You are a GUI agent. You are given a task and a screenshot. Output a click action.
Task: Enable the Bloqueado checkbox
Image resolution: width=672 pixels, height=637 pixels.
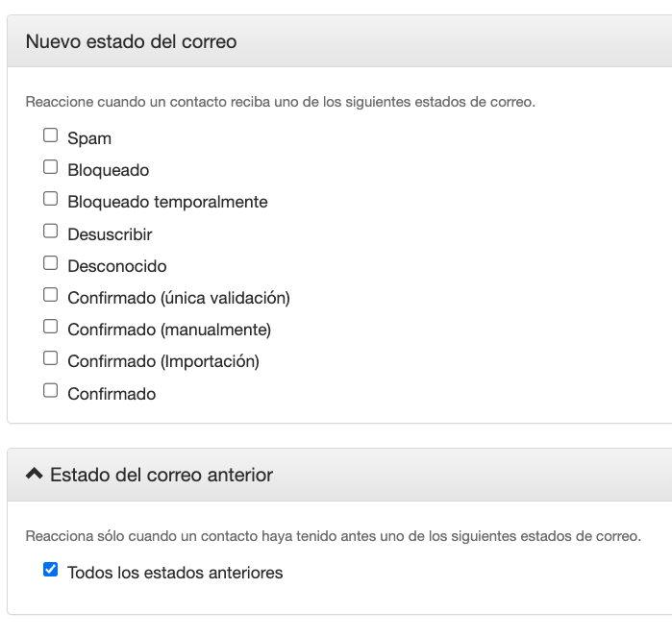pyautogui.click(x=51, y=167)
